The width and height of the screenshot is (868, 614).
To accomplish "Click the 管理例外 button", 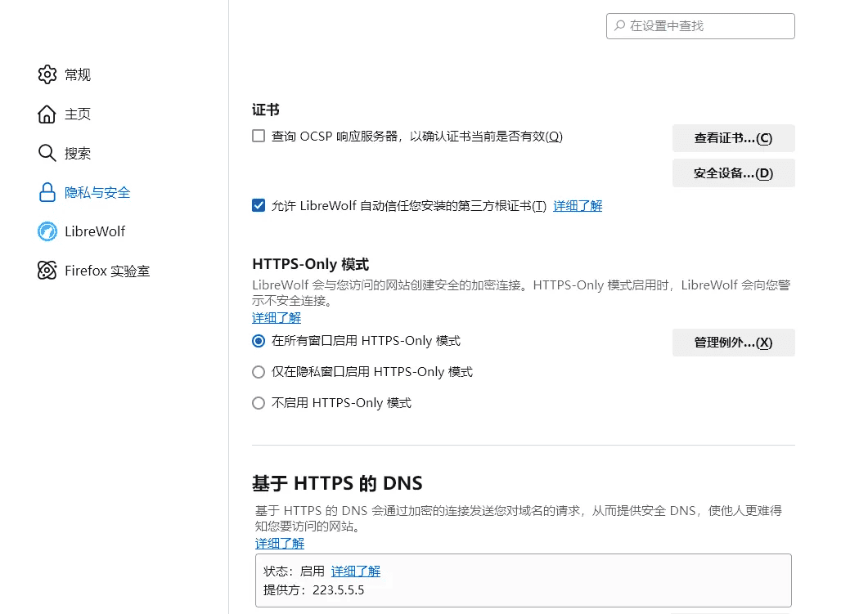I will [x=734, y=343].
